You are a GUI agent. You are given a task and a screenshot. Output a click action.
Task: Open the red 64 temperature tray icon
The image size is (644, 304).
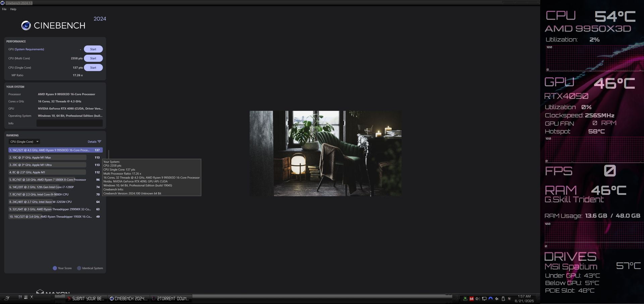(x=471, y=299)
